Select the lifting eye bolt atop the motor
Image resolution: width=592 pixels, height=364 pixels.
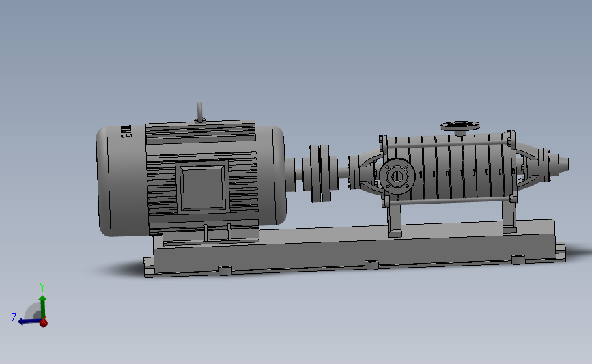200,112
